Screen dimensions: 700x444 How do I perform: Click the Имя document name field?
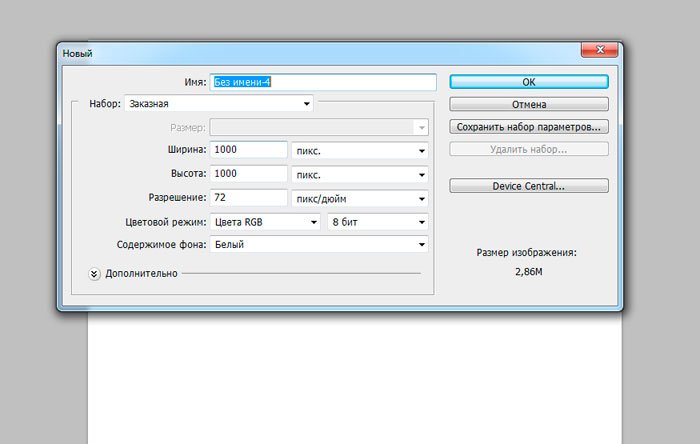click(323, 82)
